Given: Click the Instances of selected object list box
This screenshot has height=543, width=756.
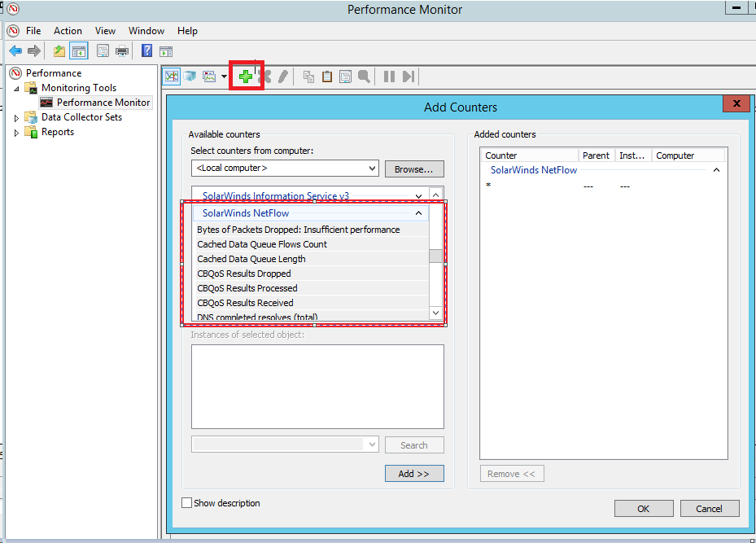Looking at the screenshot, I should tap(317, 387).
